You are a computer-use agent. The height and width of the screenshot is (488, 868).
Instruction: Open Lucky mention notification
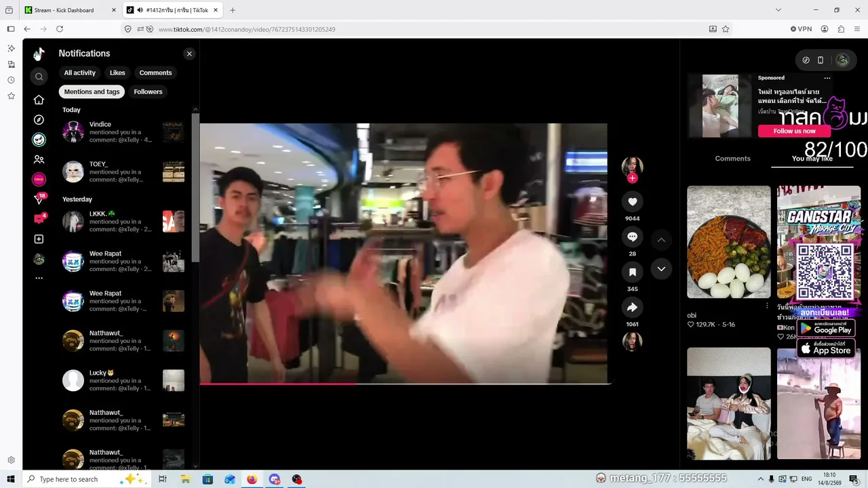[x=123, y=381]
